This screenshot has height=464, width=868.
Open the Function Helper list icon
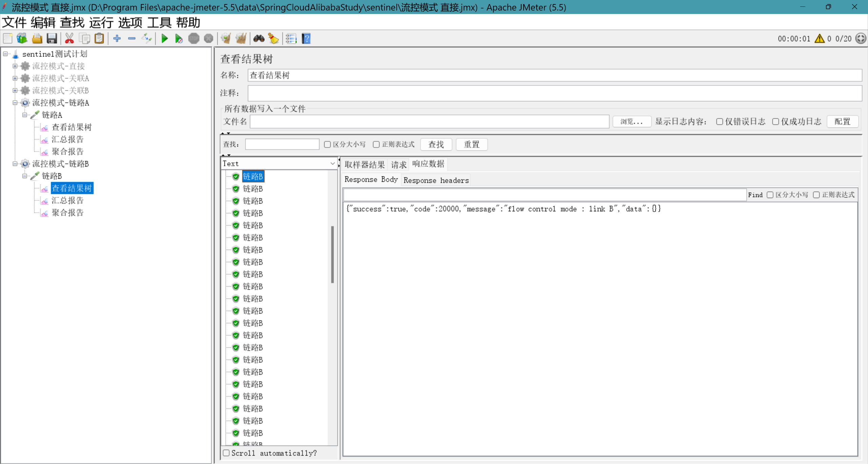291,39
